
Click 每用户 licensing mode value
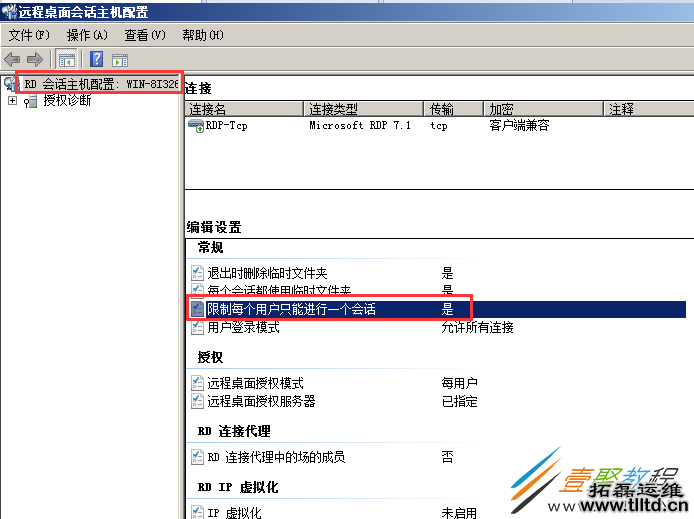[x=459, y=383]
